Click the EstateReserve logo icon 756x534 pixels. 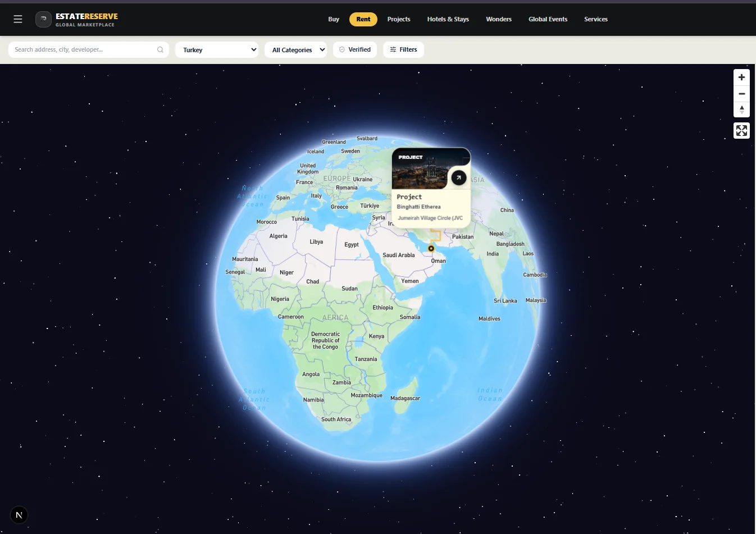43,19
